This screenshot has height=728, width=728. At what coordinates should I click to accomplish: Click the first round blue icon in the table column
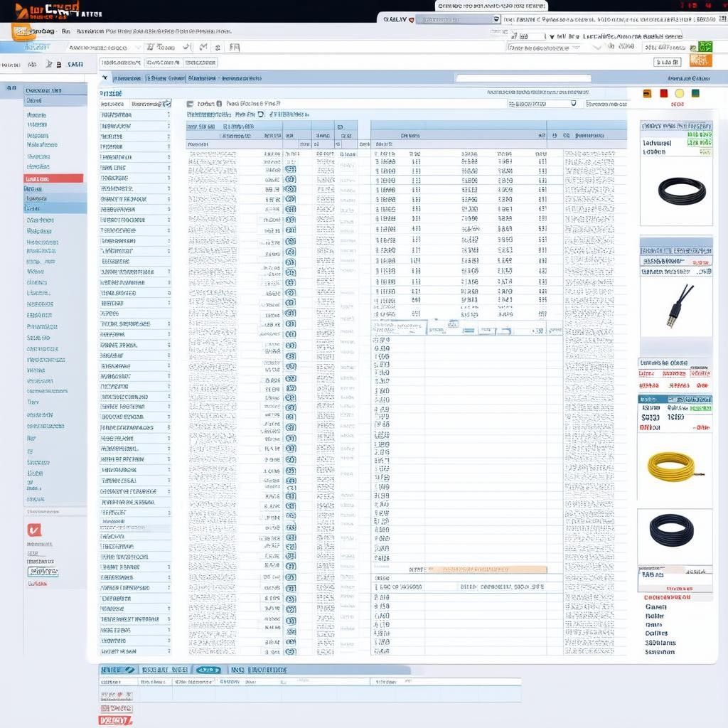click(290, 170)
